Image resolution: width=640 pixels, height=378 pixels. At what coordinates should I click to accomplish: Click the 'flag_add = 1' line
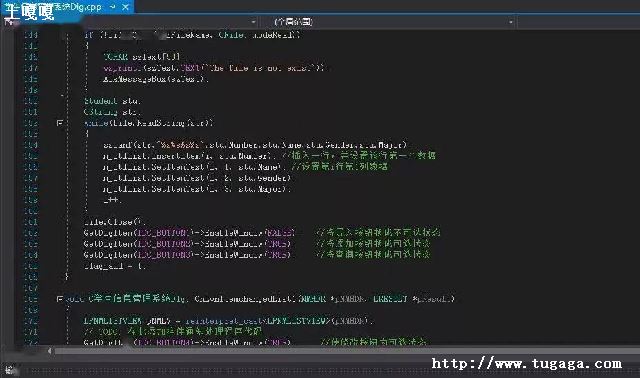[114, 266]
